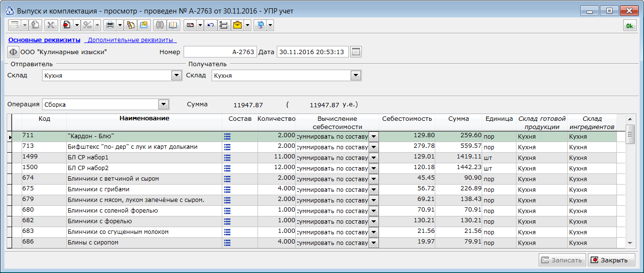This screenshot has height=273, width=644.
Task: Open the Получатель Склад dropdown
Action: [x=356, y=75]
